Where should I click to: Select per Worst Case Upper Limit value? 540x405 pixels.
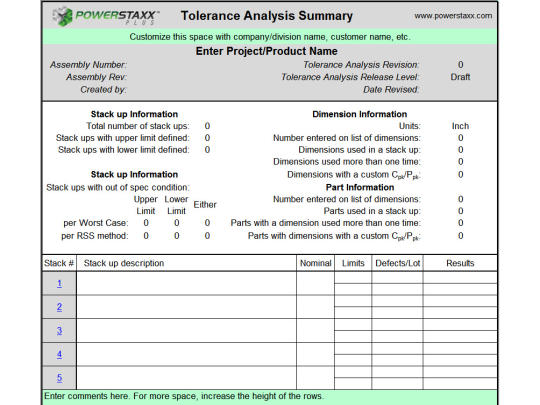146,223
